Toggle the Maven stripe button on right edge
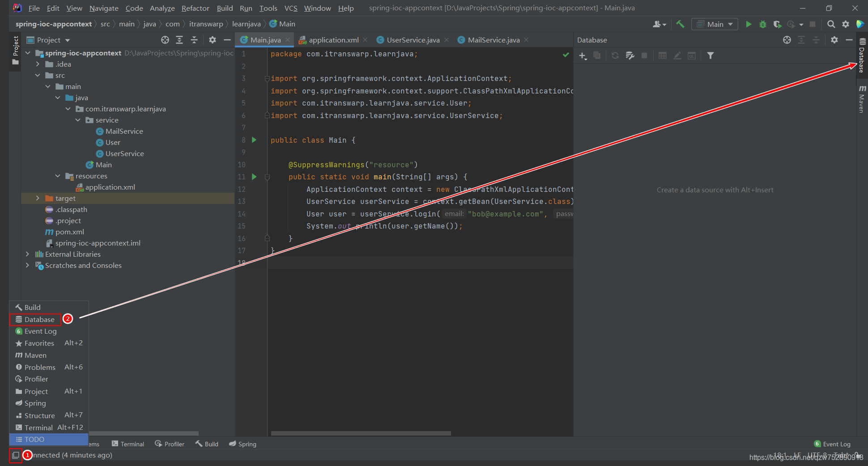The image size is (868, 466). (x=862, y=99)
